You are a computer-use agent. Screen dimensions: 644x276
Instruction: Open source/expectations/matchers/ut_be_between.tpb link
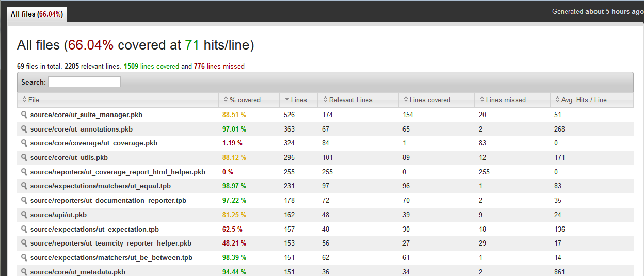(111, 257)
